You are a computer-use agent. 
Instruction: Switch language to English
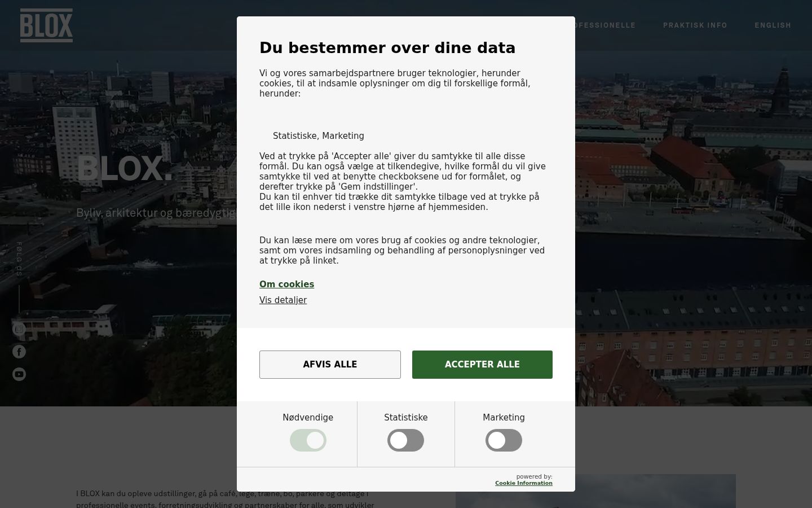tap(773, 25)
